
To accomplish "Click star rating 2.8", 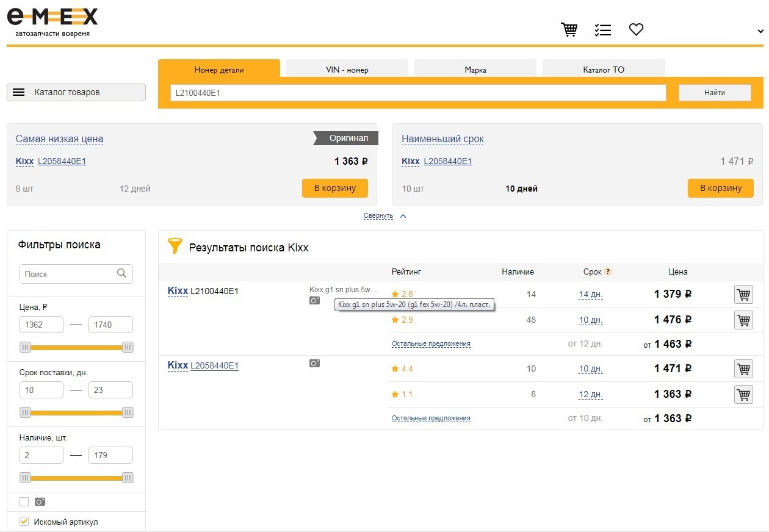I will point(402,294).
